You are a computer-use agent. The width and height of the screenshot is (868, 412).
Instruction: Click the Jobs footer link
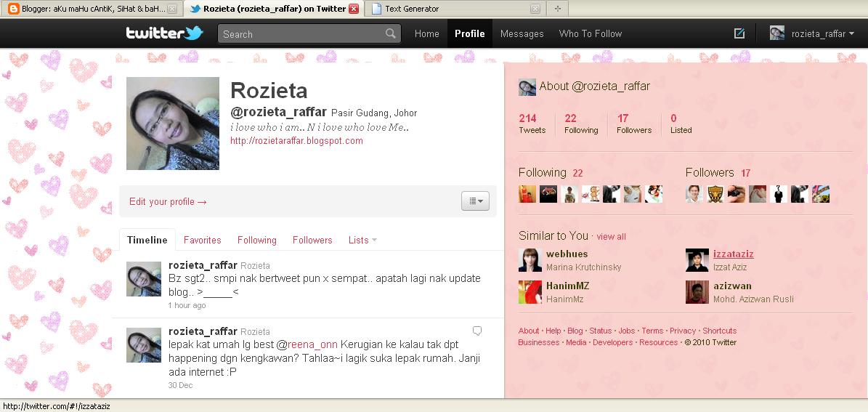(x=627, y=331)
